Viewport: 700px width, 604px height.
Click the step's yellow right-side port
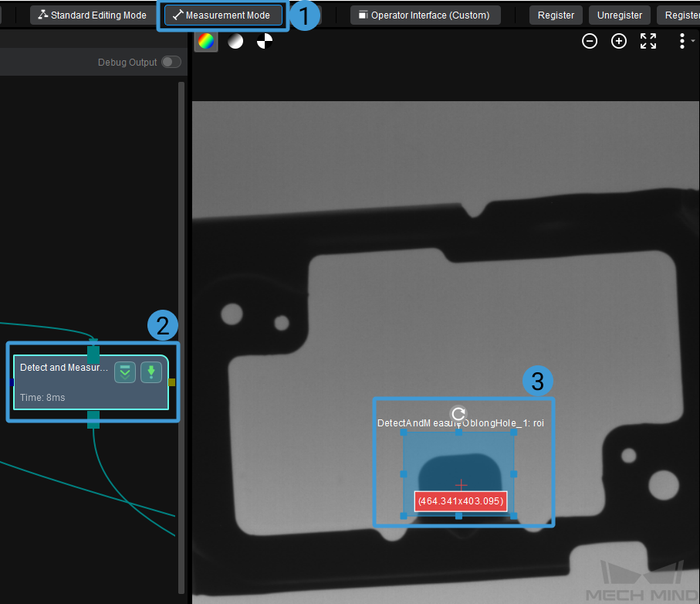172,382
